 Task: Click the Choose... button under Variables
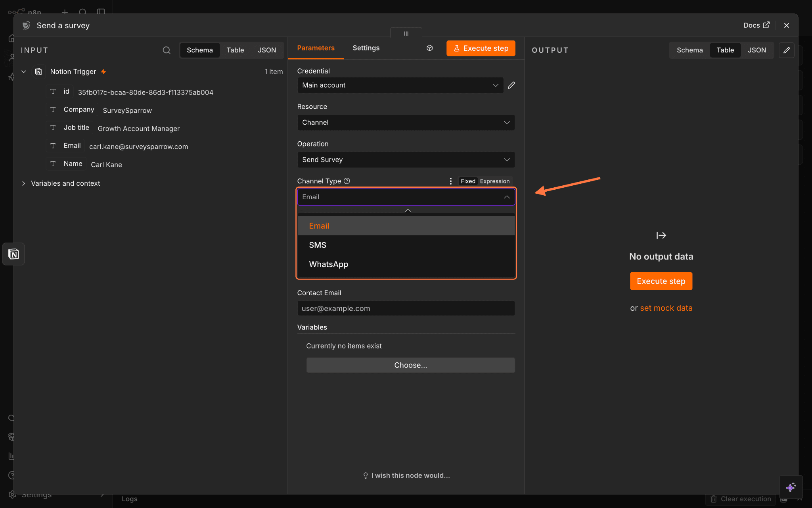410,365
